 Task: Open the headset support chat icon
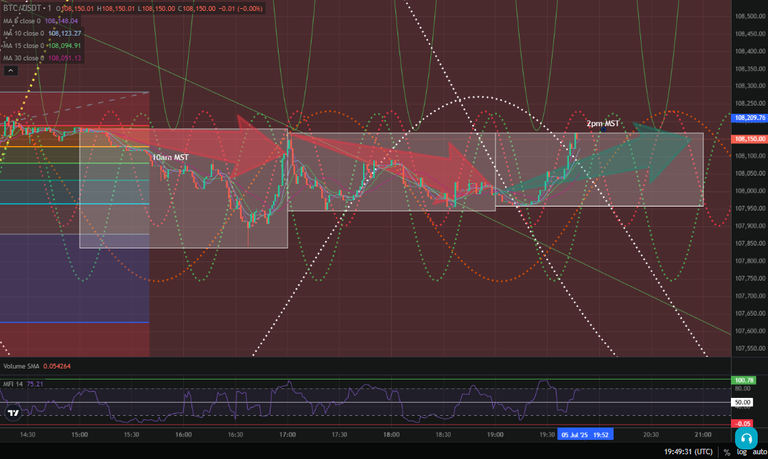[746, 438]
